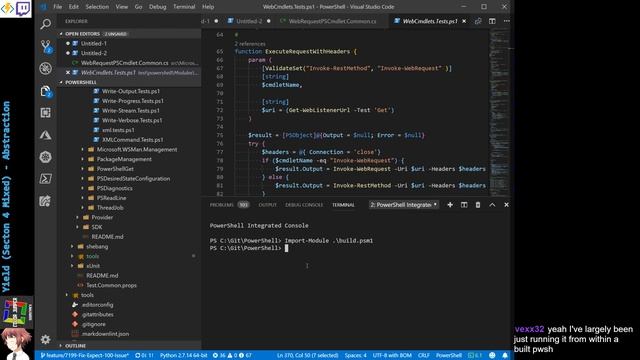640x360 pixels.
Task: Open Test.Common.props file
Action: coord(111,285)
